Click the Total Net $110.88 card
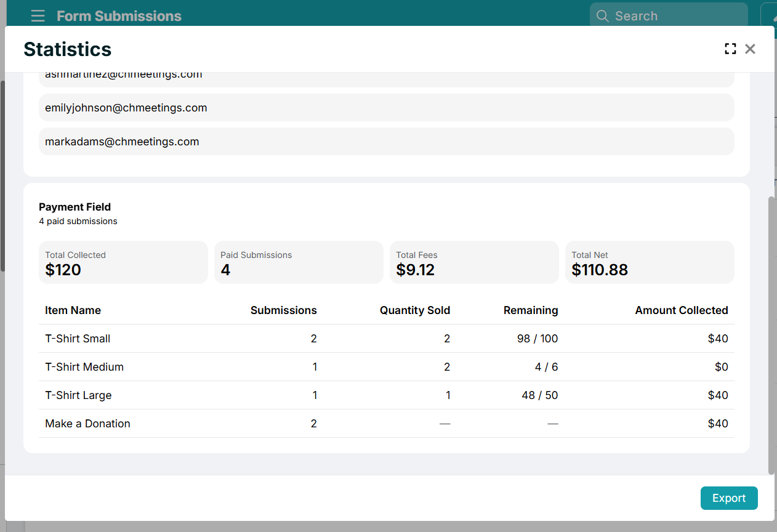The image size is (777, 532). (x=650, y=262)
